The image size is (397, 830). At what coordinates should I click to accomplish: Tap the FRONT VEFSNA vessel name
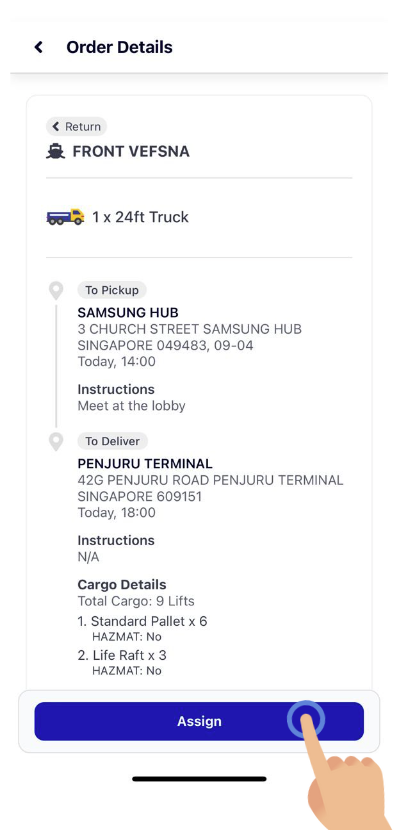pos(131,152)
